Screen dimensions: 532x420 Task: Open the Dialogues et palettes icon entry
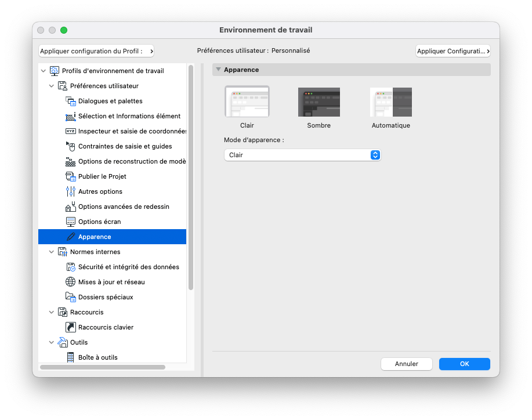click(x=71, y=101)
